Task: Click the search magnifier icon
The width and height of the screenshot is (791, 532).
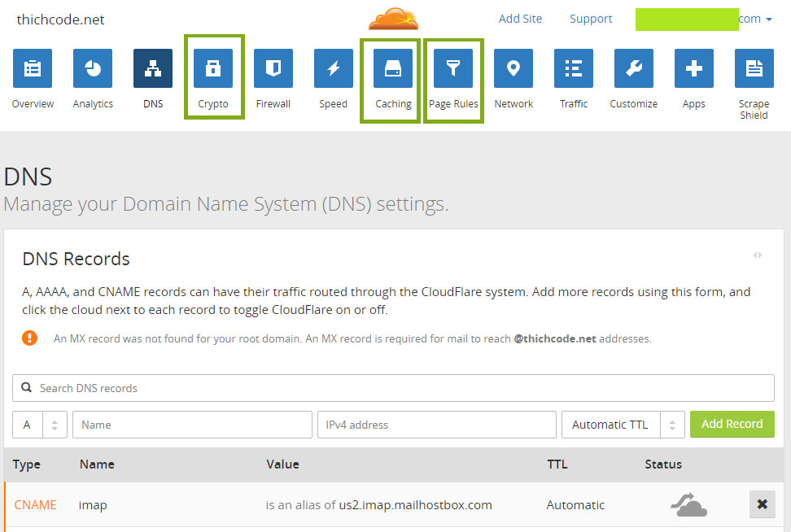Action: pyautogui.click(x=26, y=387)
